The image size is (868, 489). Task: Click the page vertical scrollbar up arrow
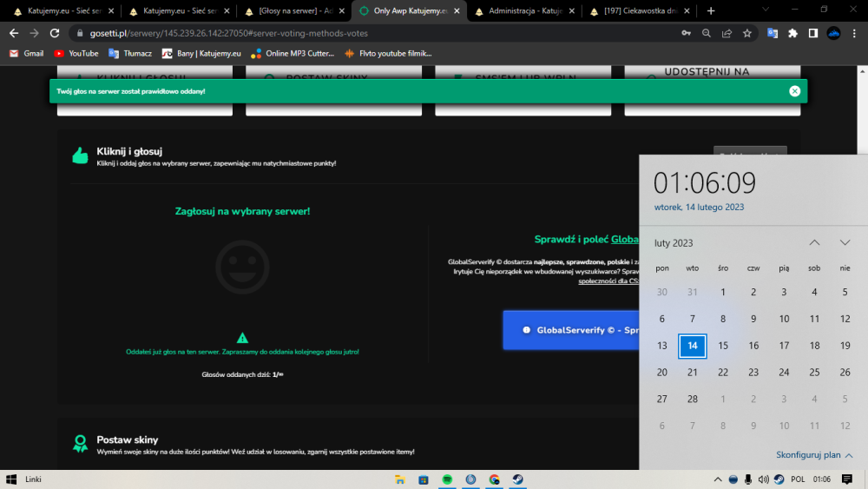pos(863,71)
